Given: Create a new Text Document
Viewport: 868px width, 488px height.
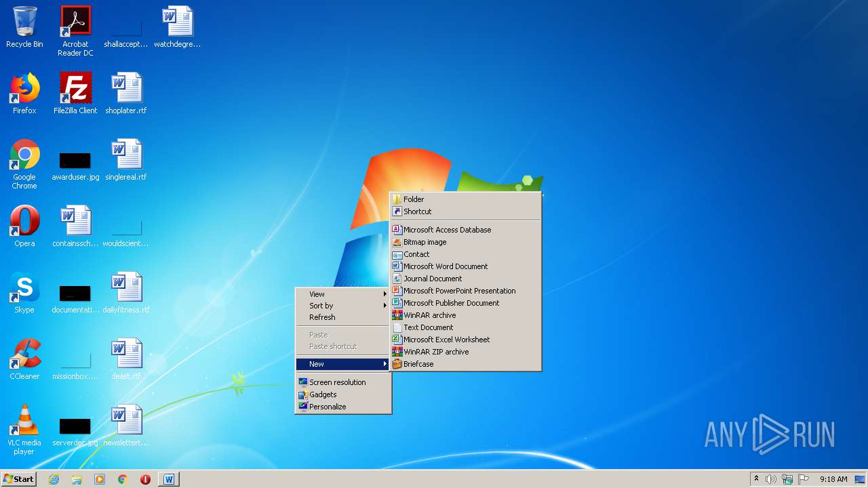Looking at the screenshot, I should tap(465, 327).
